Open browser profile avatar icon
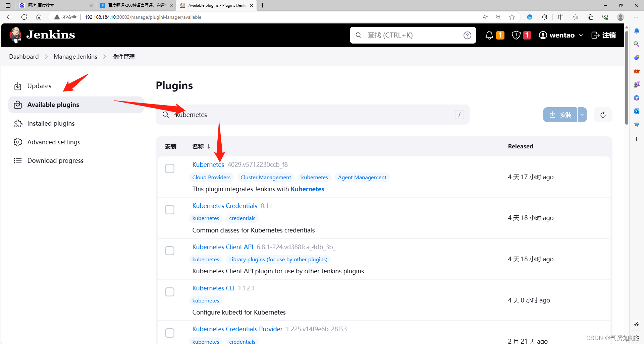 [x=621, y=17]
